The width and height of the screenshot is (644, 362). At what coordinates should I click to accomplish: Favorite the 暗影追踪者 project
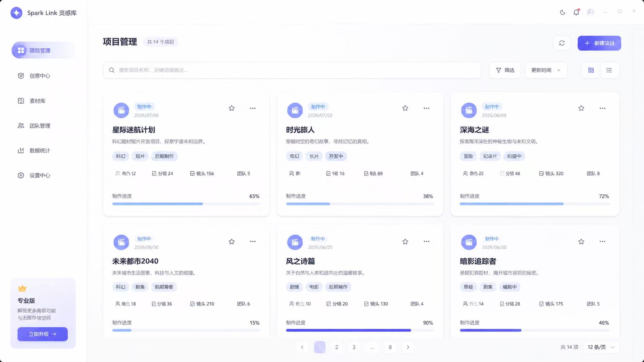point(581,241)
